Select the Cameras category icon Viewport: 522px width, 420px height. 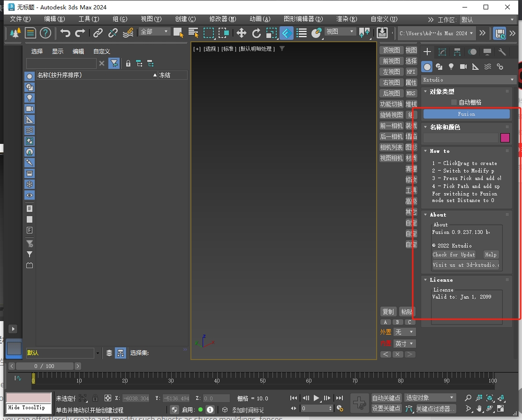click(x=463, y=67)
